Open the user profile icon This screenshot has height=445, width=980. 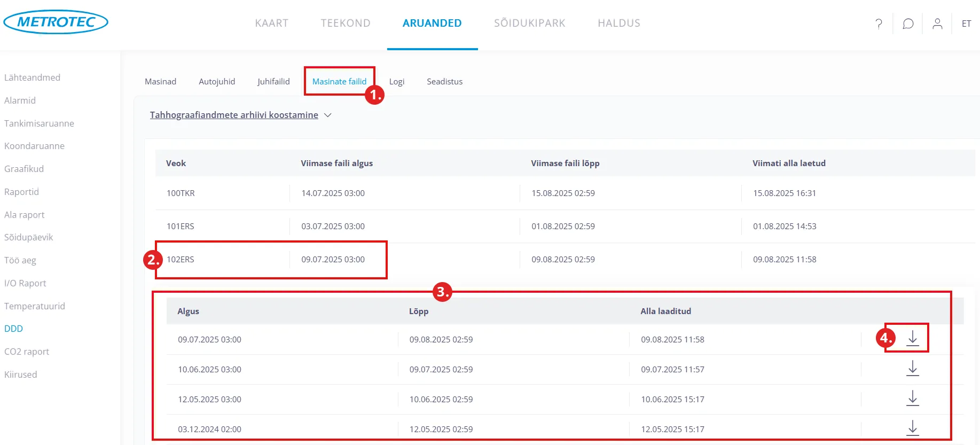[x=937, y=24]
